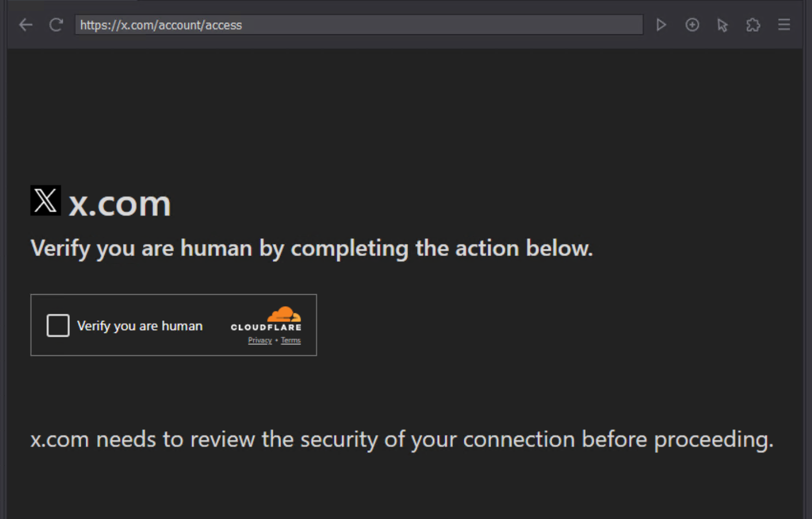Click the X logo beside x.com

[45, 200]
